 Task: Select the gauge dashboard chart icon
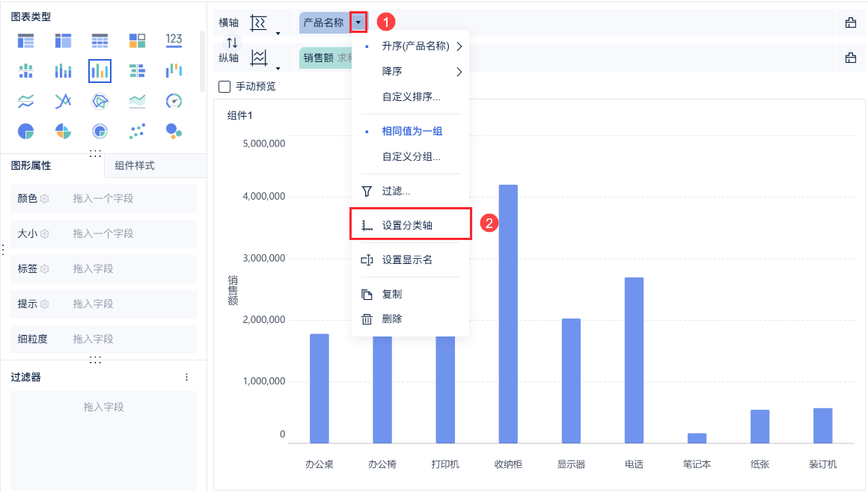[x=174, y=101]
